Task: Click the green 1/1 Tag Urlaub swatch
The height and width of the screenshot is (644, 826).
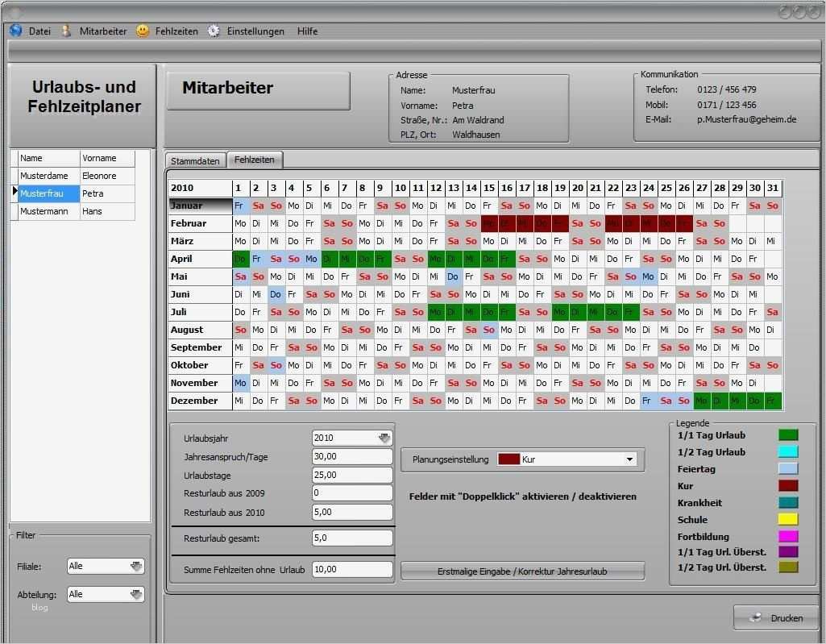Action: pyautogui.click(x=788, y=434)
